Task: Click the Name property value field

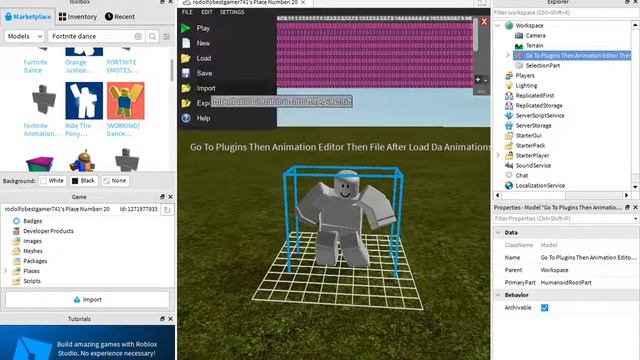Action: pos(588,258)
